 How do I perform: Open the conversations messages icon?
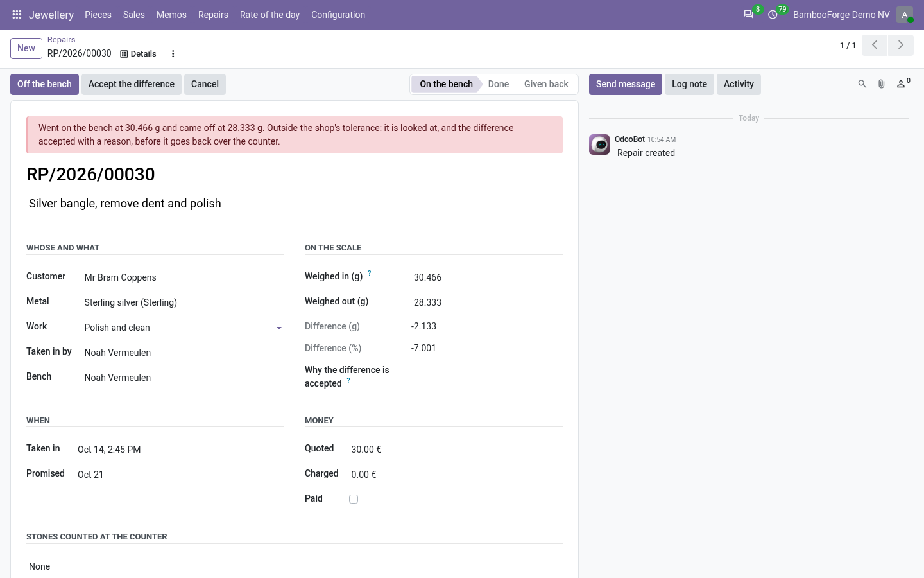point(749,15)
